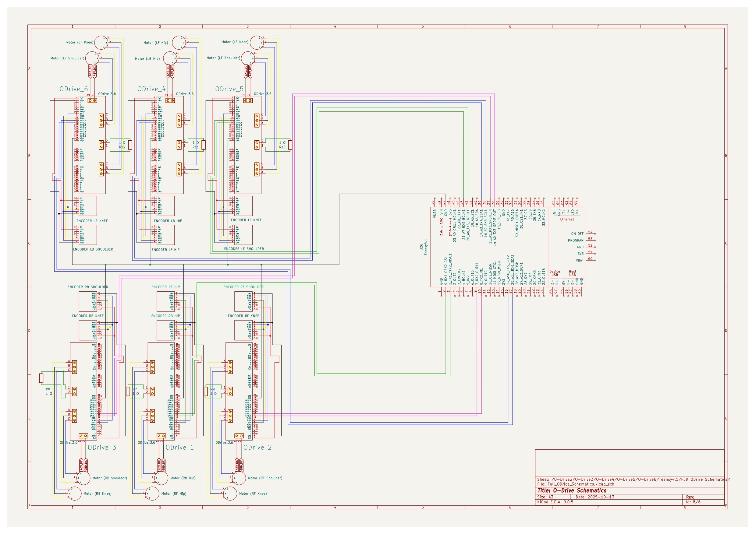Click the ODrive_4 board label
This screenshot has height=534, width=756.
[151, 89]
